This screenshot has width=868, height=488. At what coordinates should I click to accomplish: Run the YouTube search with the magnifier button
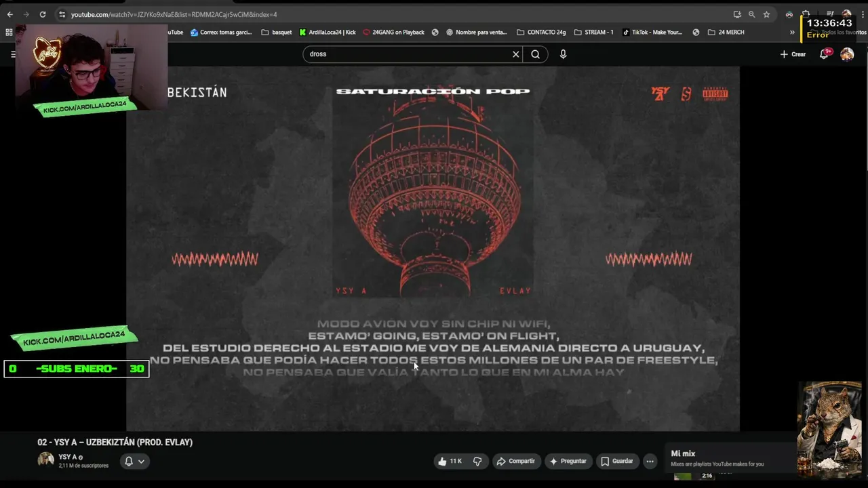pos(535,54)
